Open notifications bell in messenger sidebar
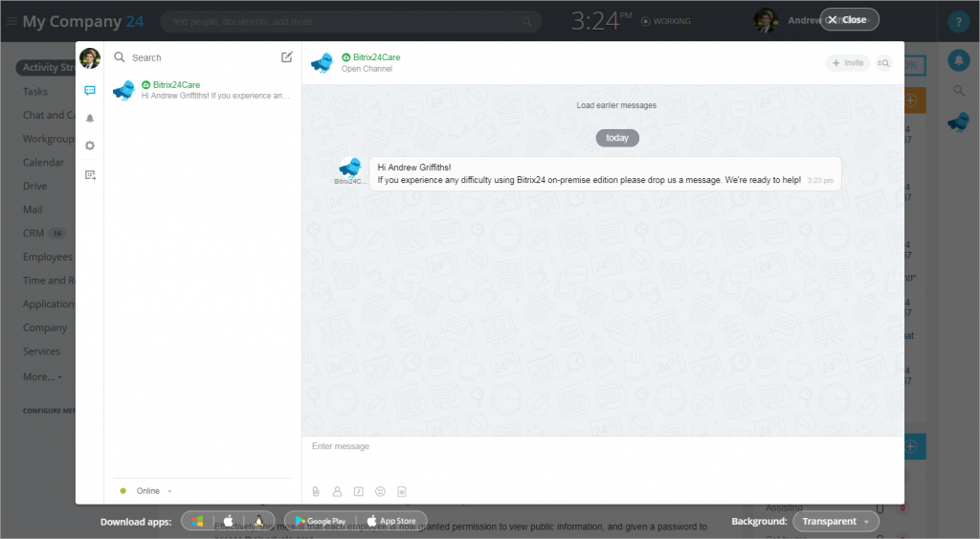 click(90, 118)
